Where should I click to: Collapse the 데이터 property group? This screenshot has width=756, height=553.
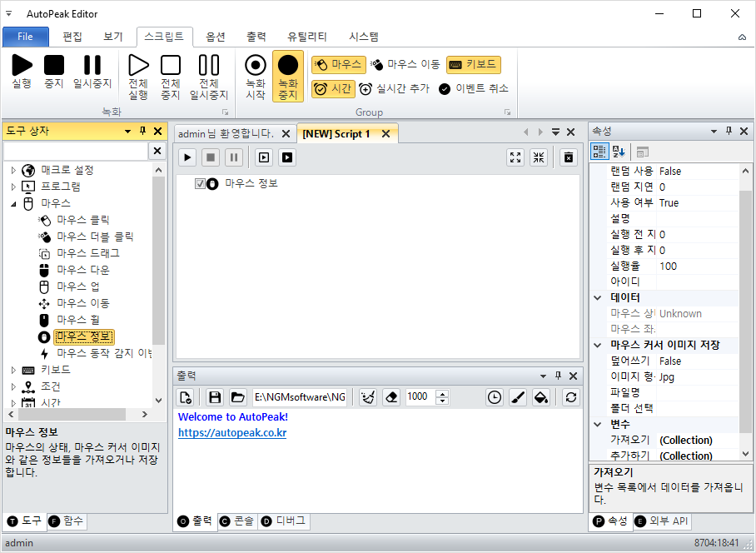point(597,297)
